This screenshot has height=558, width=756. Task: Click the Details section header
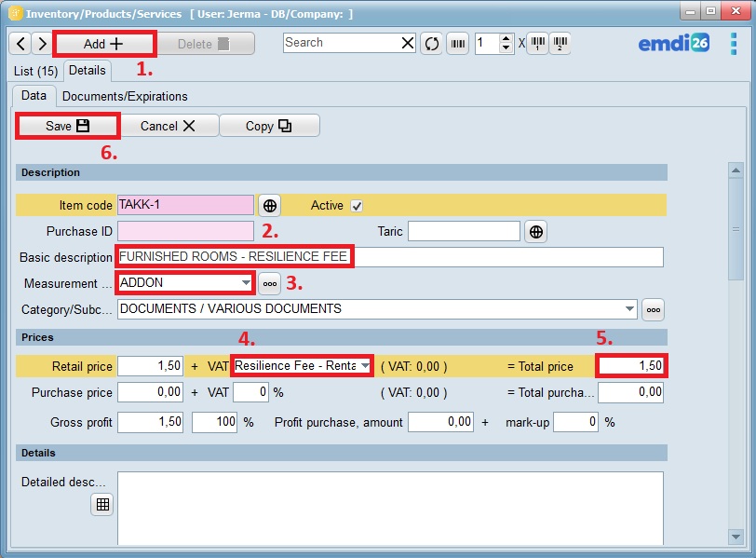pyautogui.click(x=342, y=453)
